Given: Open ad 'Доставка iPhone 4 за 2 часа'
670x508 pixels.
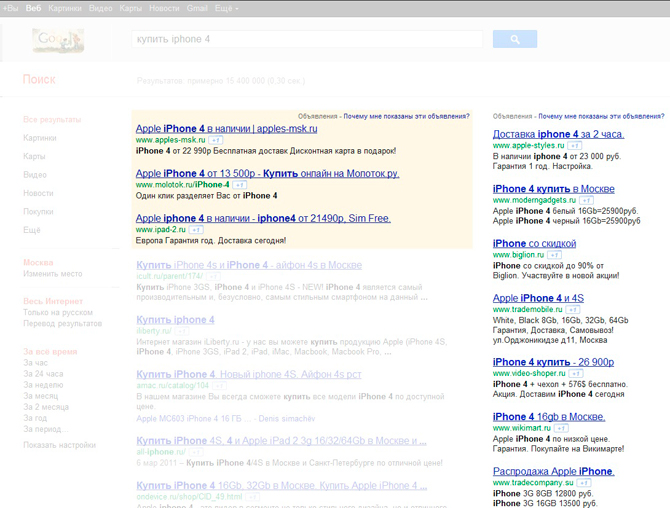Looking at the screenshot, I should point(558,134).
